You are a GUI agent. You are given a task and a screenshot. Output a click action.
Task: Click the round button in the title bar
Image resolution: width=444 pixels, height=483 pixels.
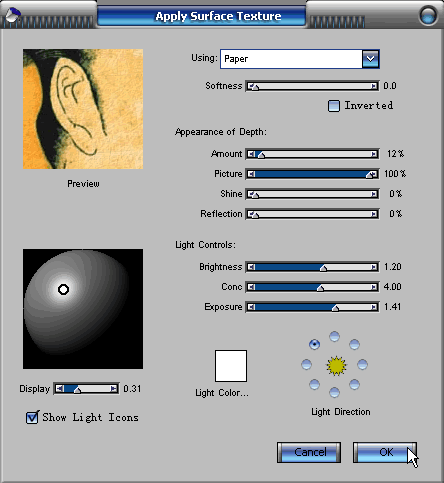[x=428, y=15]
